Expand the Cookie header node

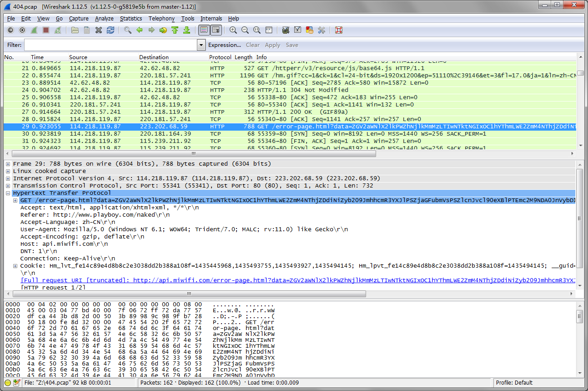click(x=15, y=266)
